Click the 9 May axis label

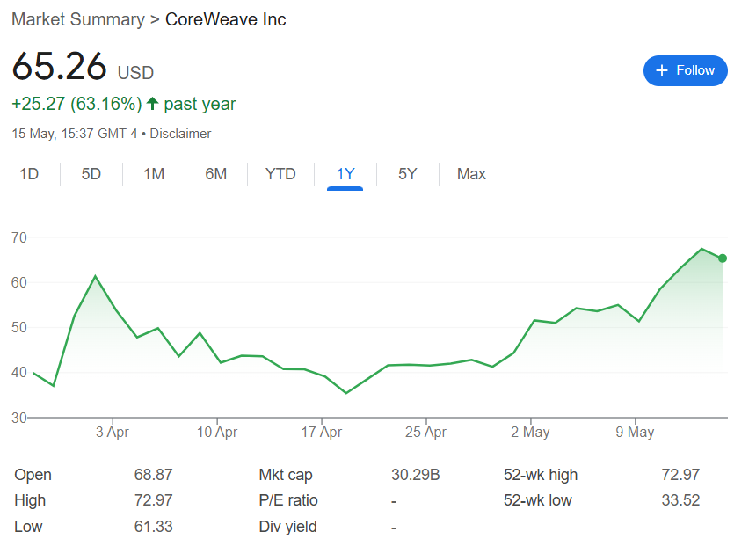[x=635, y=432]
